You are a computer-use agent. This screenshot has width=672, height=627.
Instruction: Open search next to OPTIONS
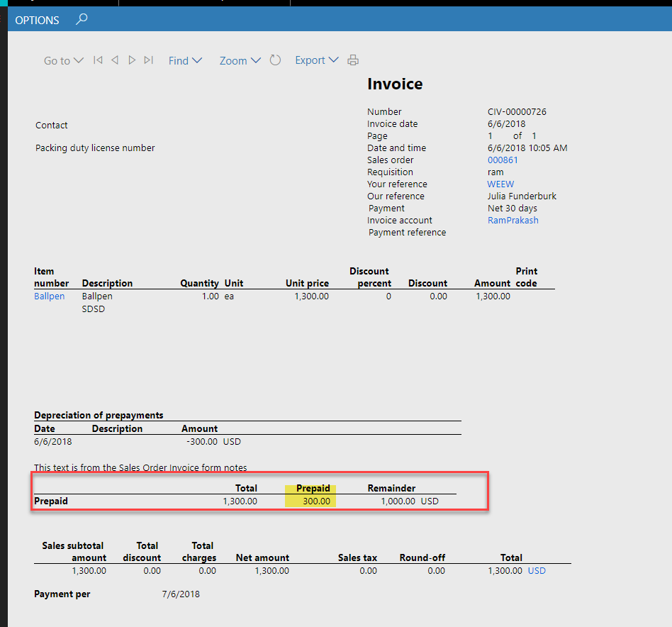(x=81, y=21)
